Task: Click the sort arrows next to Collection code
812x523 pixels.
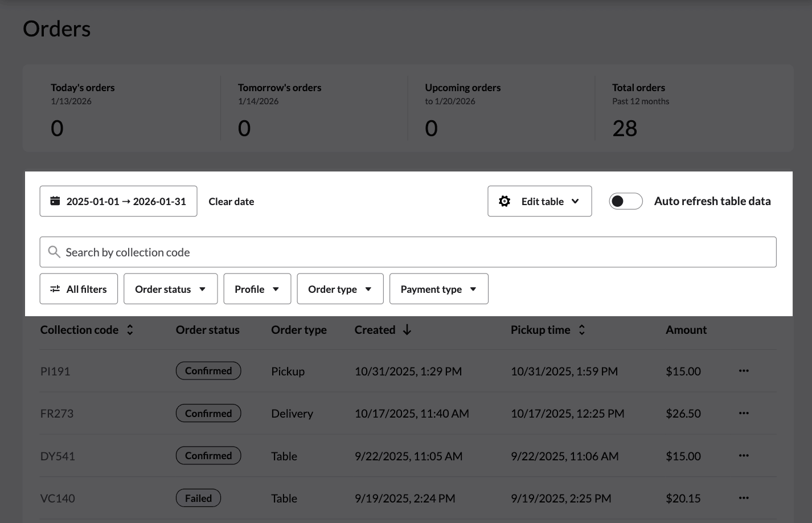Action: click(130, 329)
